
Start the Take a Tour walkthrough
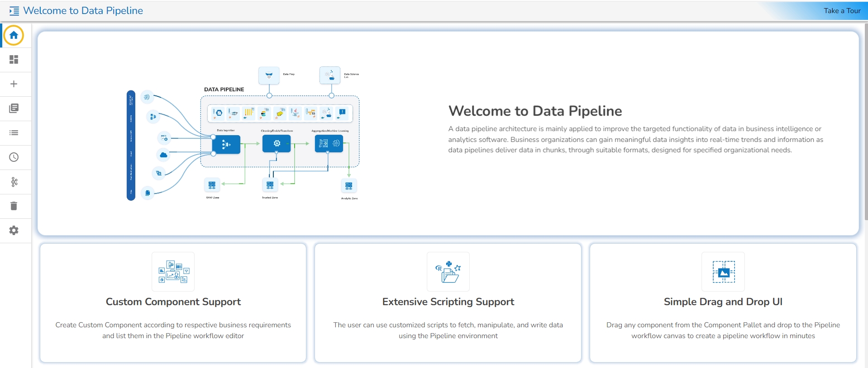pos(842,11)
